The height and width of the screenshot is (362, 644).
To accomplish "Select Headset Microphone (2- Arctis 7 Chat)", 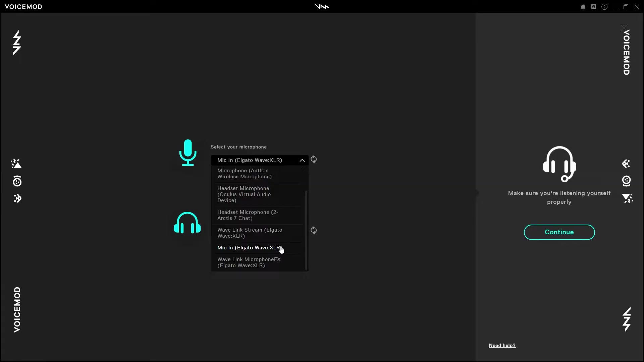I will pos(248,215).
